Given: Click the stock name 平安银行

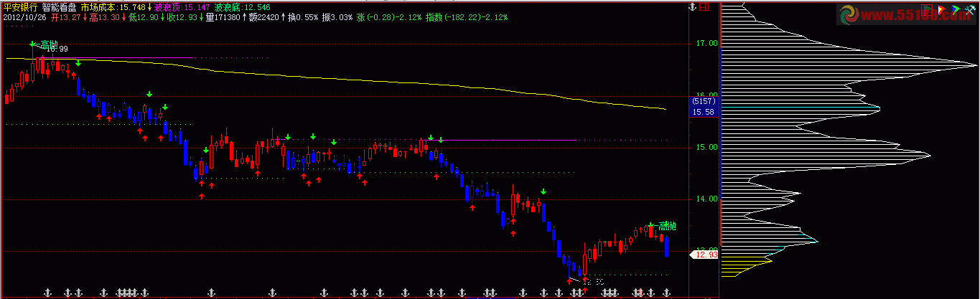Looking at the screenshot, I should coord(20,6).
